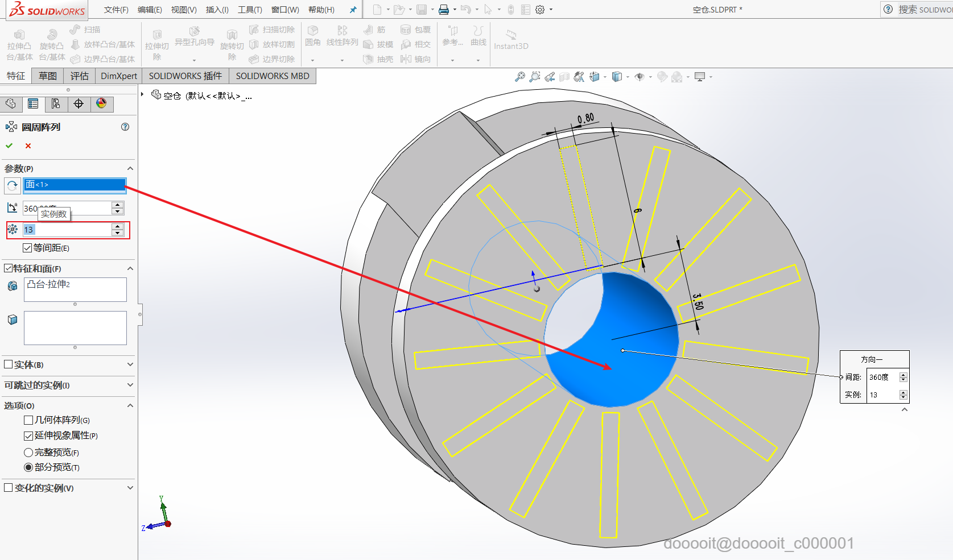
Task: Increase 实例 count in the callout spinner
Action: (903, 392)
